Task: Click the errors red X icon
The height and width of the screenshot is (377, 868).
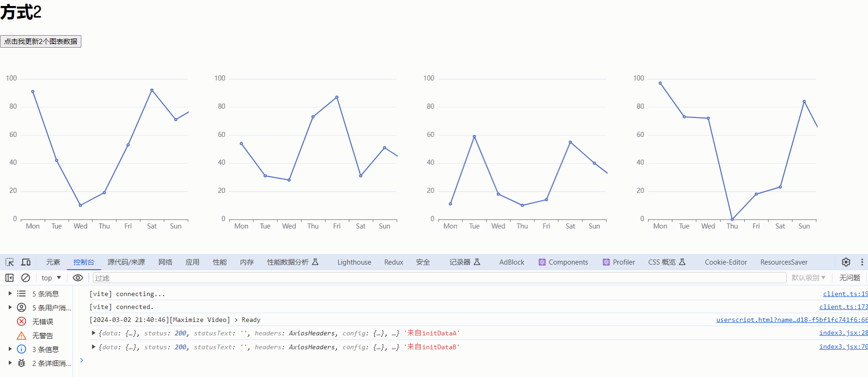Action: click(x=22, y=321)
